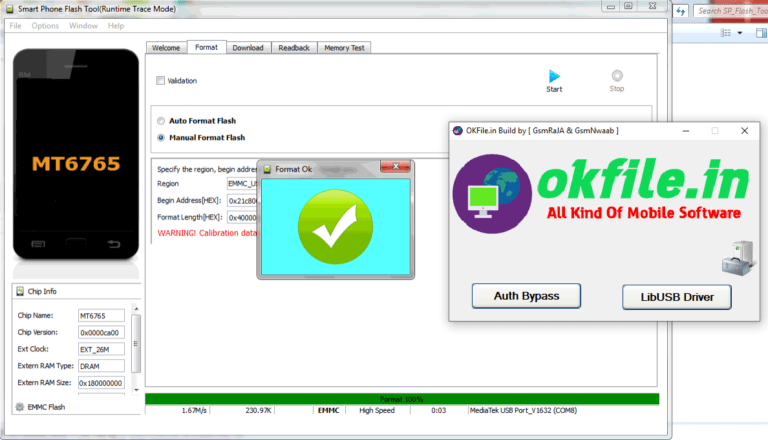Open the Options menu
The height and width of the screenshot is (440, 768).
click(x=45, y=25)
